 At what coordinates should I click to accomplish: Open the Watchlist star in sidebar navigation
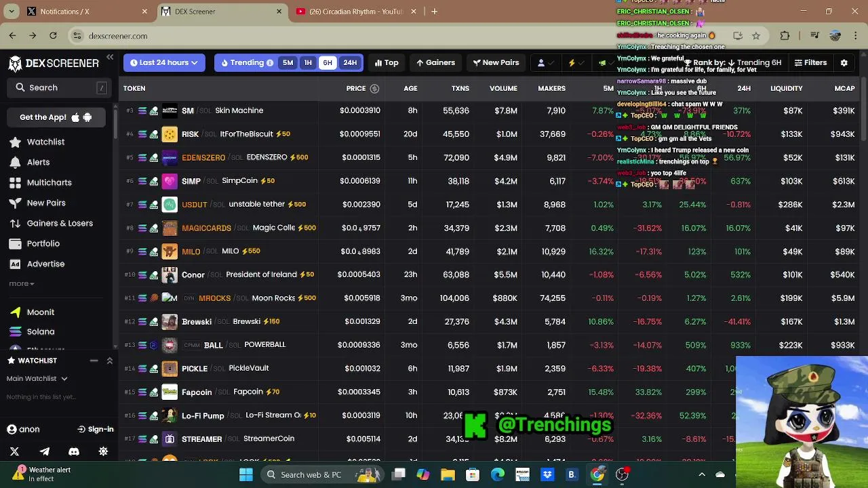click(x=15, y=142)
